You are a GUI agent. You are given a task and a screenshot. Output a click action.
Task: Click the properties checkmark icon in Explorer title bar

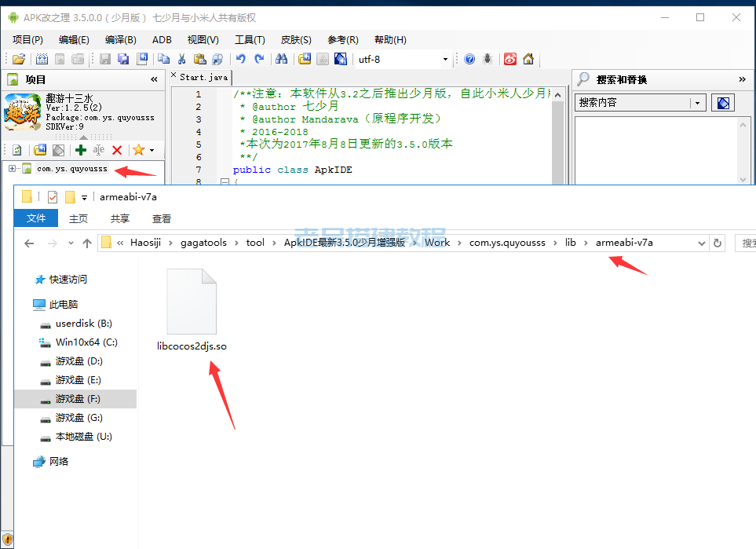(x=53, y=197)
